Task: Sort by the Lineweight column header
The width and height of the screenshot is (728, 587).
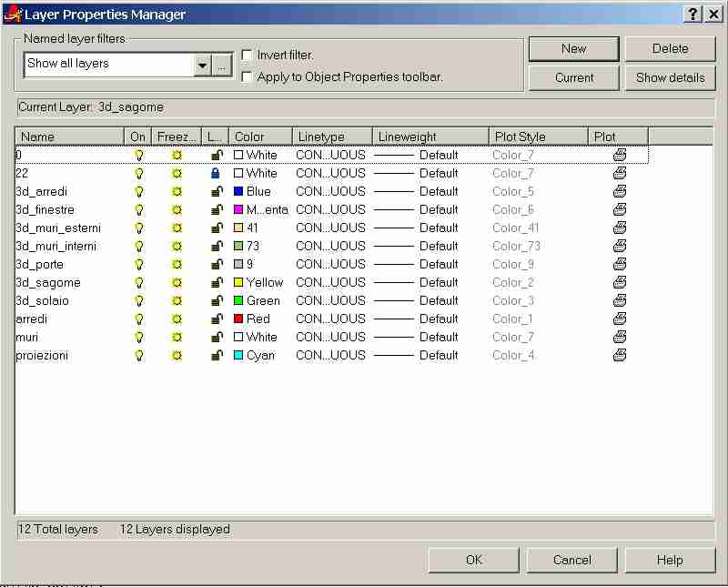Action: (430, 137)
